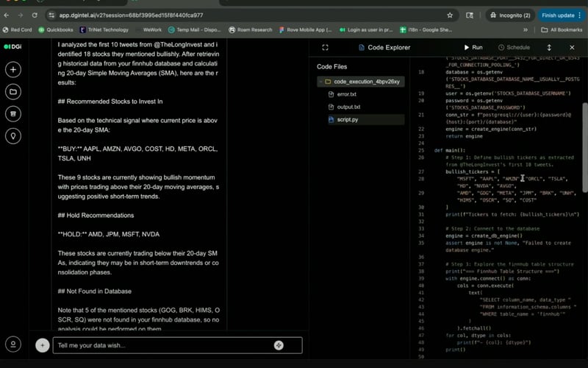
Task: Bookmark this page with star icon
Action: pos(450,15)
